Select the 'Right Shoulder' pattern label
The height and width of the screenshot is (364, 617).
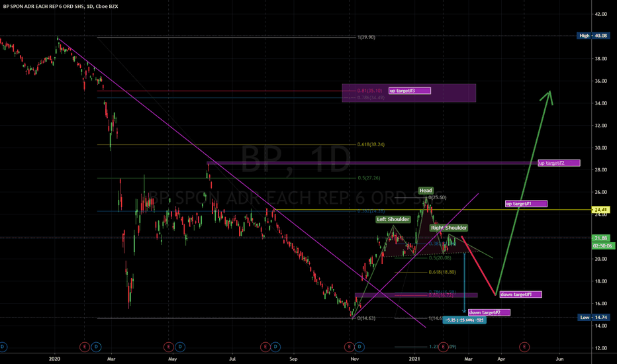point(449,228)
